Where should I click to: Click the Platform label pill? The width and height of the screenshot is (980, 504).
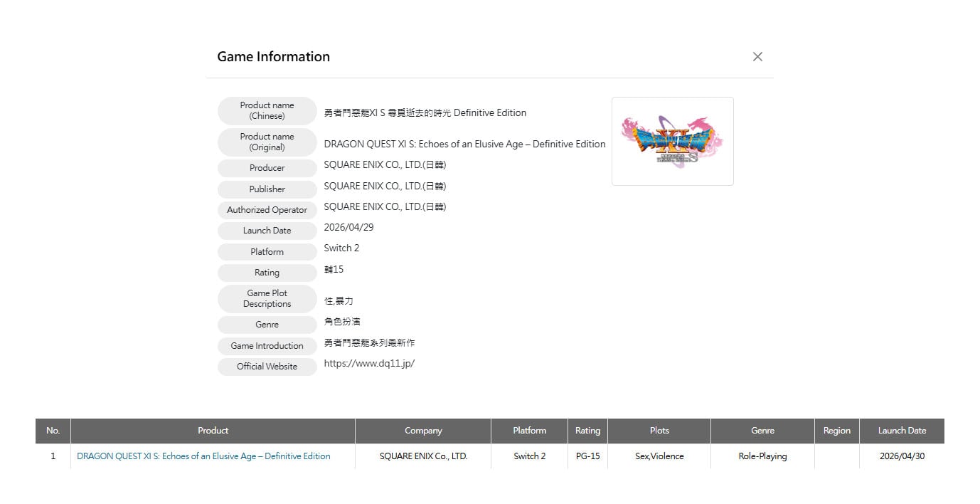[x=267, y=251]
